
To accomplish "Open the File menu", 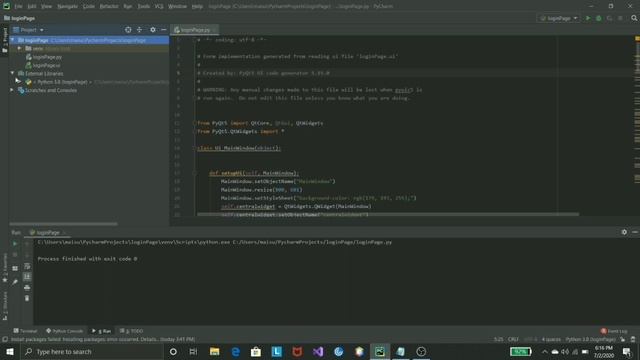I will coord(18,6).
